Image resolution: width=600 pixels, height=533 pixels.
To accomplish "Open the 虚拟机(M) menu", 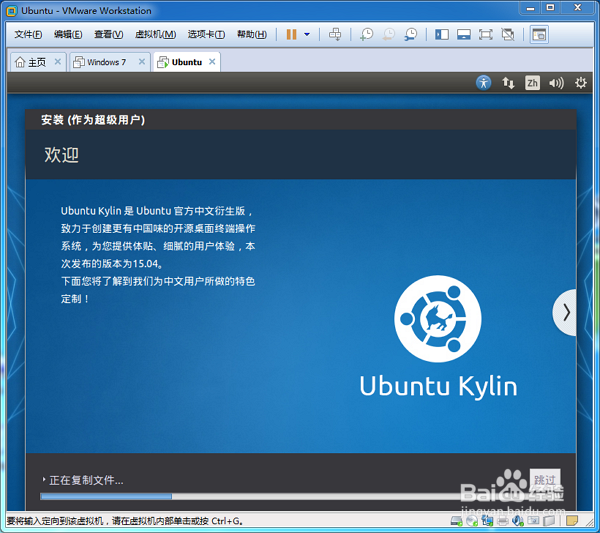I will click(155, 34).
